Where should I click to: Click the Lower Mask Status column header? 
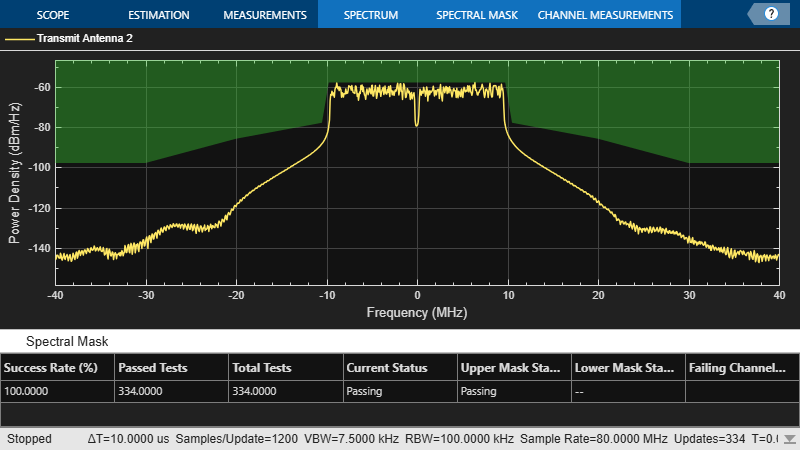pyautogui.click(x=626, y=367)
